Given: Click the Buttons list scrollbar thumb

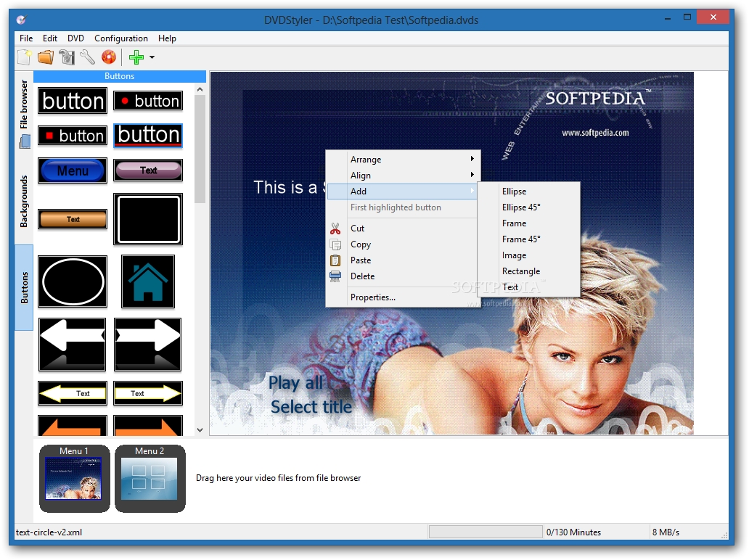Looking at the screenshot, I should pos(200,149).
